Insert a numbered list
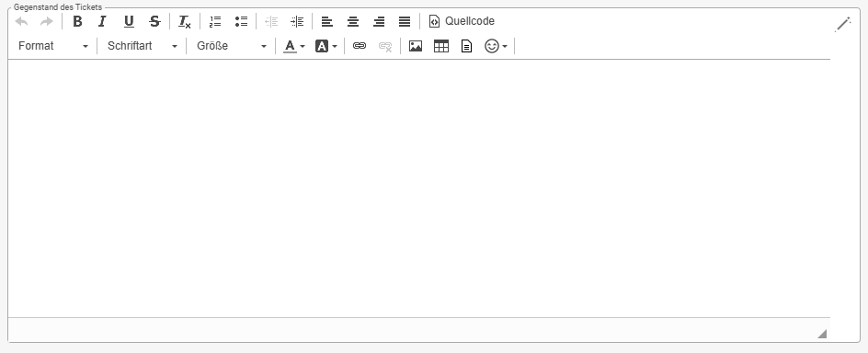Screen dimensions: 868x353 click(215, 21)
